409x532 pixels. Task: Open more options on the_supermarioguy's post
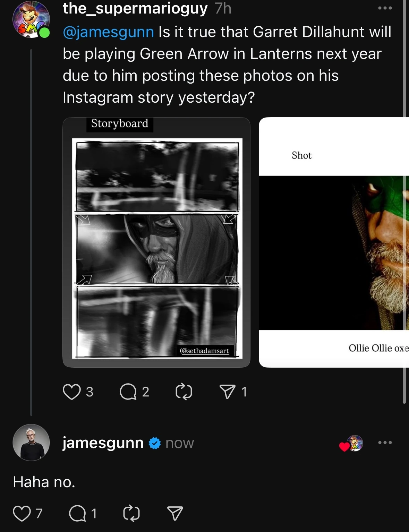click(385, 8)
